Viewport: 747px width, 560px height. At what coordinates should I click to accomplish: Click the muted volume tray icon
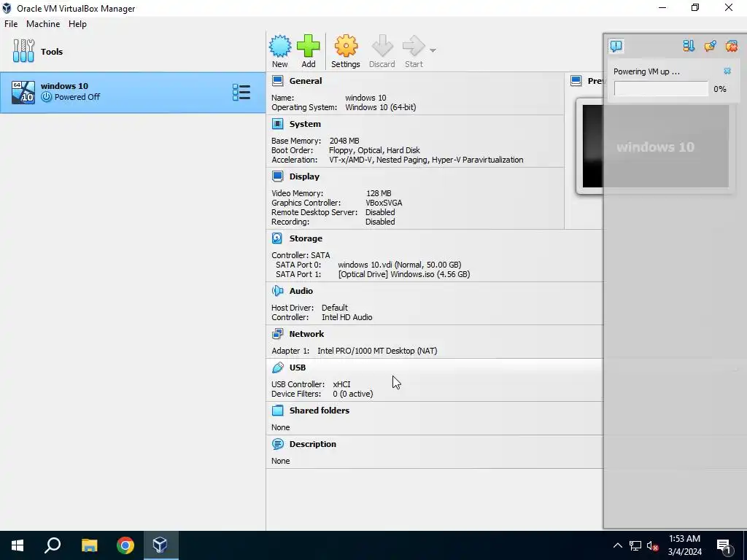pyautogui.click(x=652, y=545)
